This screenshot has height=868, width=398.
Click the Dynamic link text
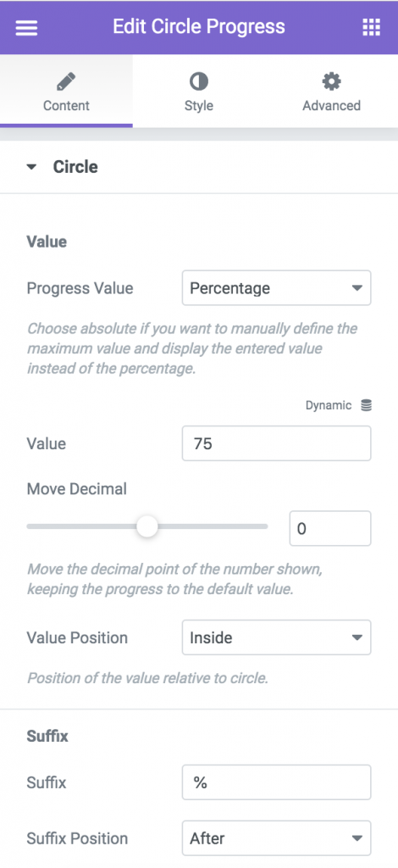click(329, 405)
